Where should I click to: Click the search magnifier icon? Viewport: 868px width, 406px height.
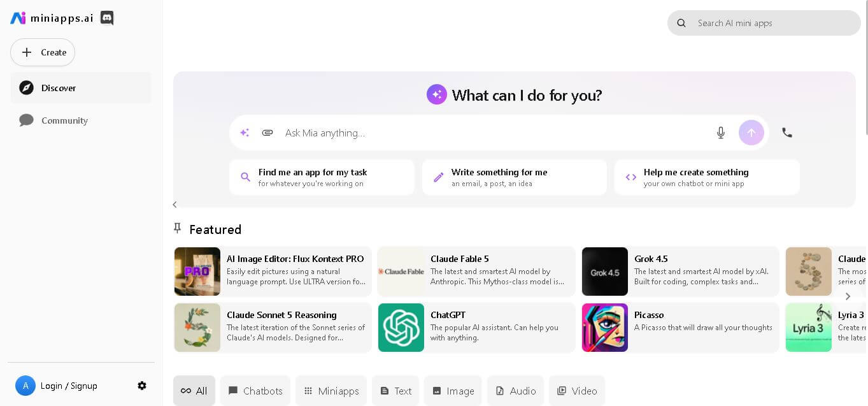tap(681, 23)
